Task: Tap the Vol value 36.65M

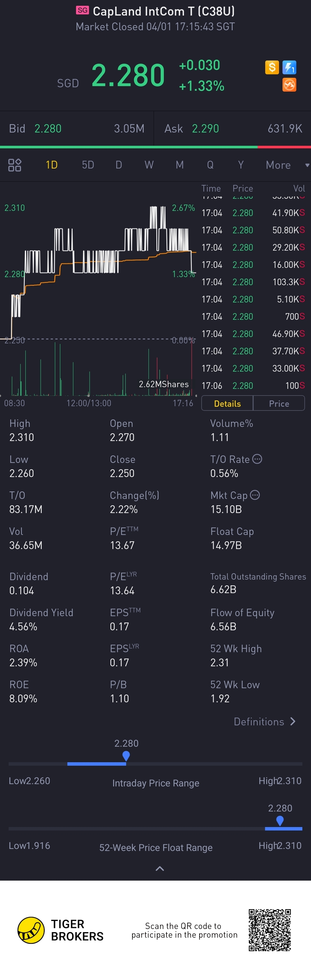Action: pyautogui.click(x=26, y=545)
